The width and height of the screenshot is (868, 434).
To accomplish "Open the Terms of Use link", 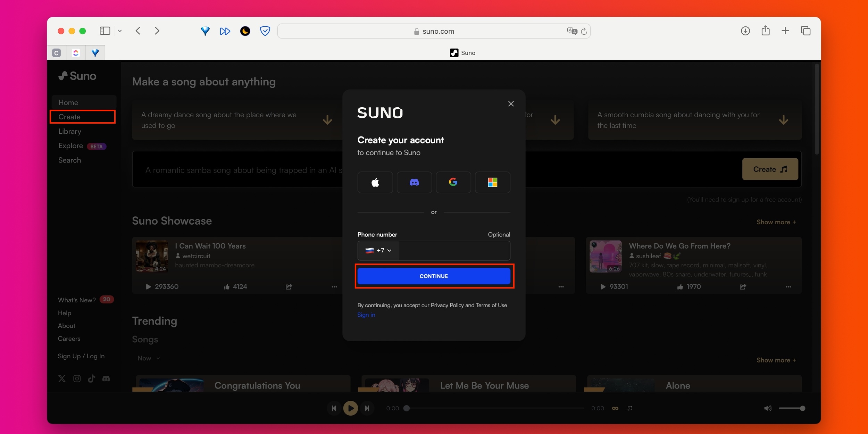I will pyautogui.click(x=491, y=305).
